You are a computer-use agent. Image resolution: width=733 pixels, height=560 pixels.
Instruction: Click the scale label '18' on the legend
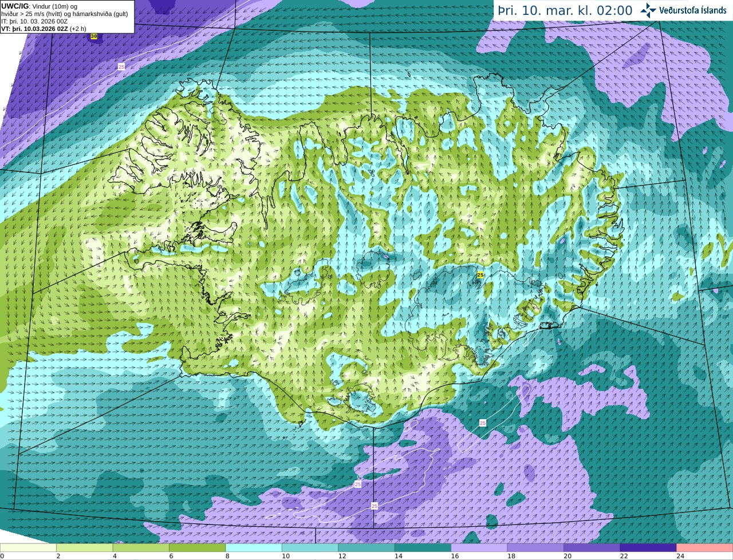[511, 556]
